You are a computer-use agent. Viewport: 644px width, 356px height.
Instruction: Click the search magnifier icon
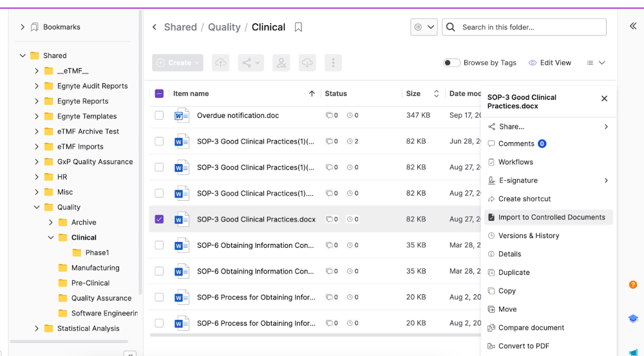451,27
